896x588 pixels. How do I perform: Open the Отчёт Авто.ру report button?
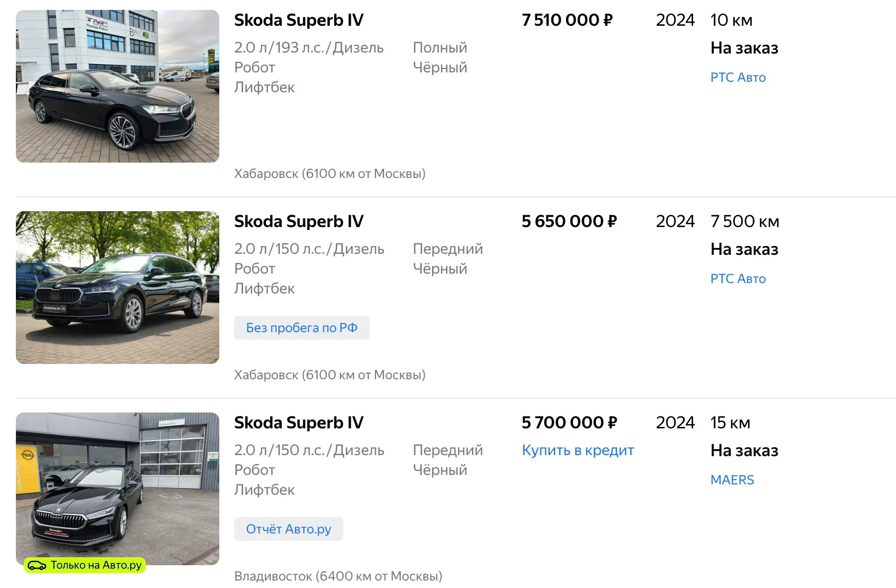coord(288,529)
